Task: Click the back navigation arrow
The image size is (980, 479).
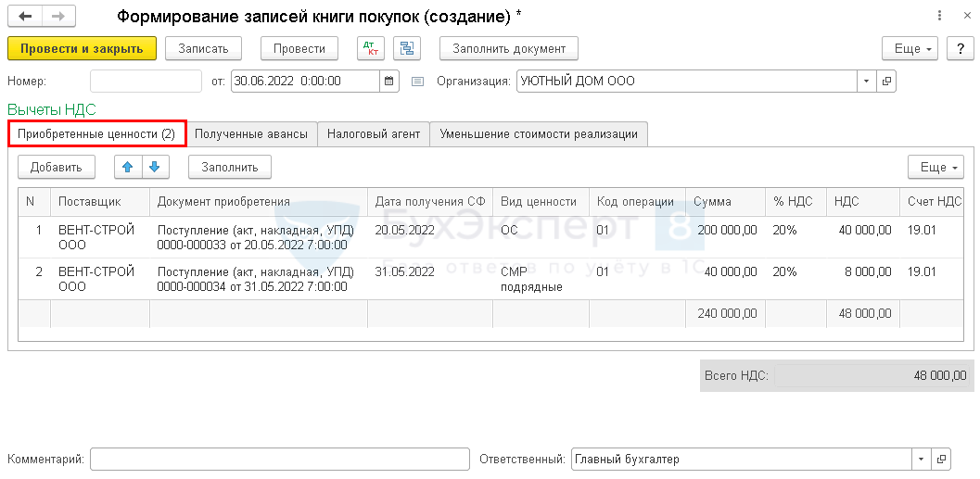Action: click(25, 17)
